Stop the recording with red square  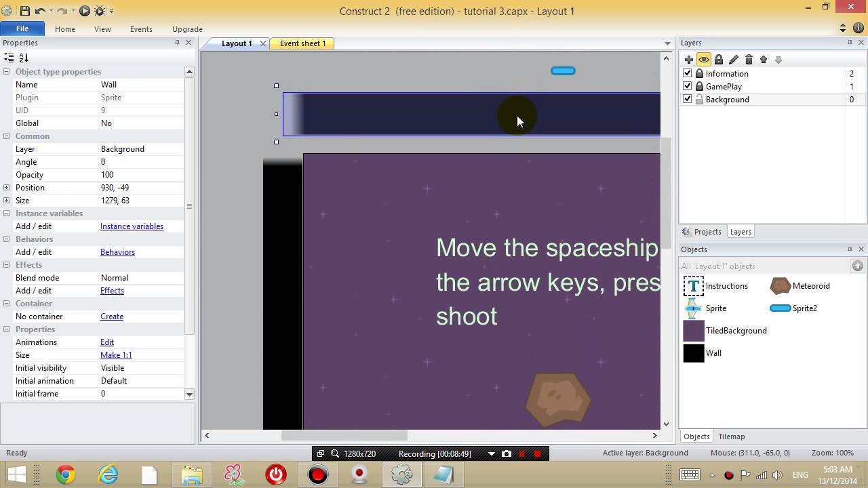[x=538, y=453]
